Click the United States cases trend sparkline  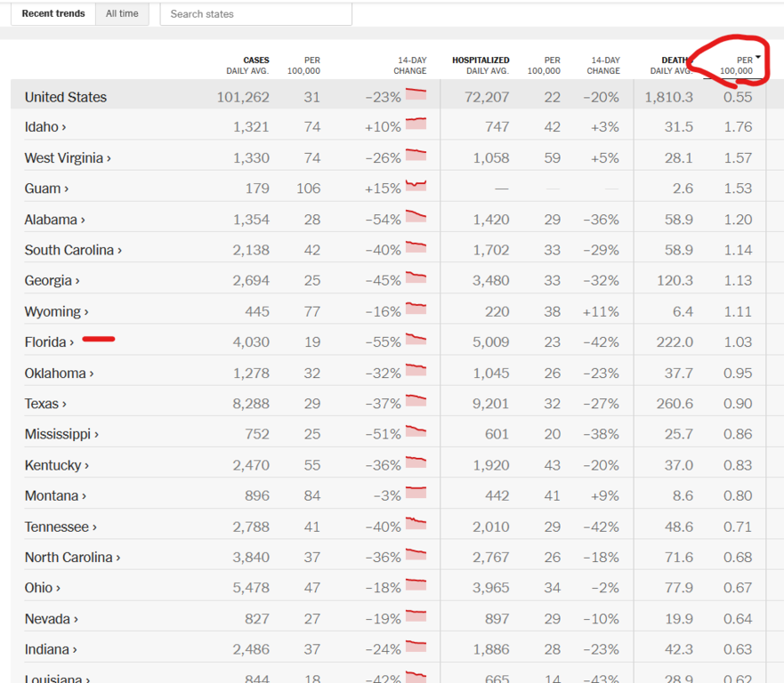click(x=416, y=94)
